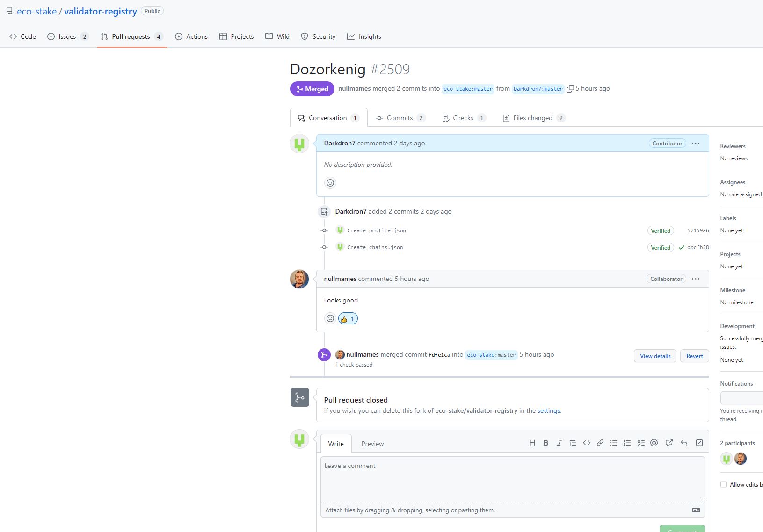Image resolution: width=763 pixels, height=532 pixels.
Task: Switch to the Preview tab of the comment box
Action: [x=372, y=443]
